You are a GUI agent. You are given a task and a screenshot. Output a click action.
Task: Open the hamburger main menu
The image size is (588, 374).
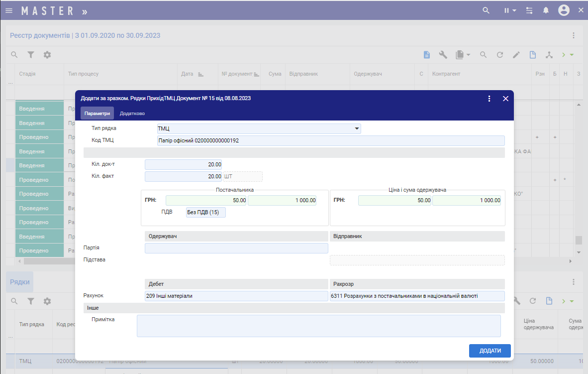click(9, 10)
